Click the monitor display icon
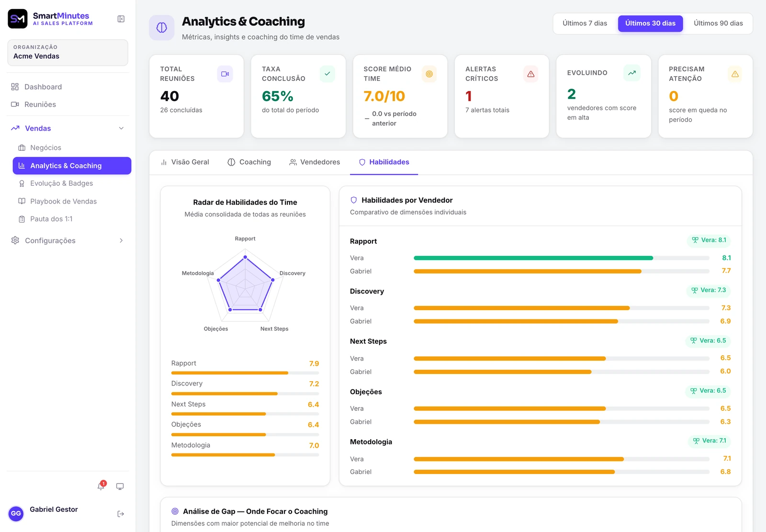The height and width of the screenshot is (532, 766). point(120,487)
